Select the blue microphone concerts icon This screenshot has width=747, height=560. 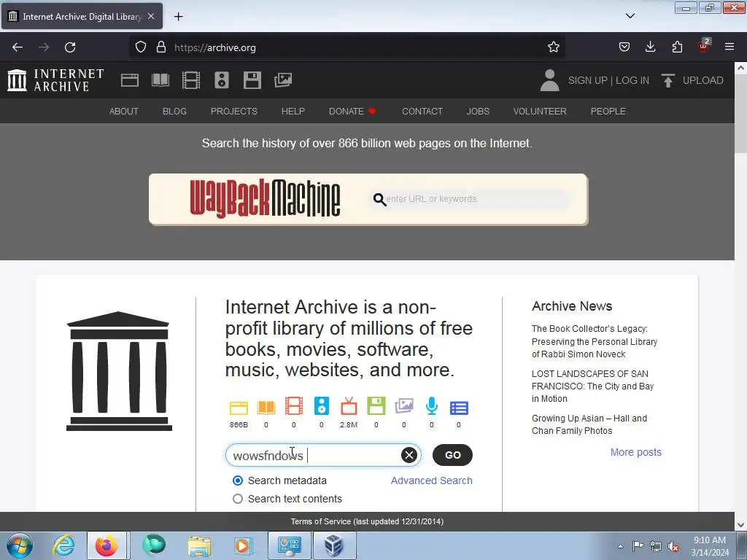(x=432, y=406)
